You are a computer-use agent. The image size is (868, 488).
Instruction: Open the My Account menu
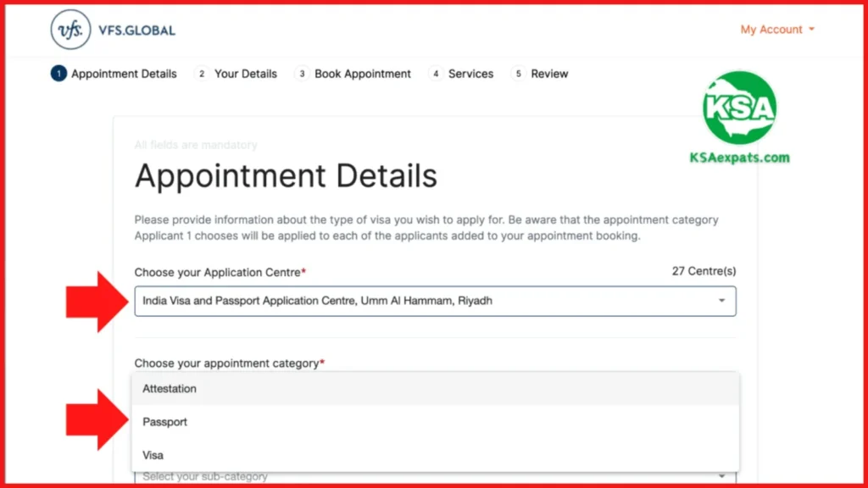click(x=777, y=30)
